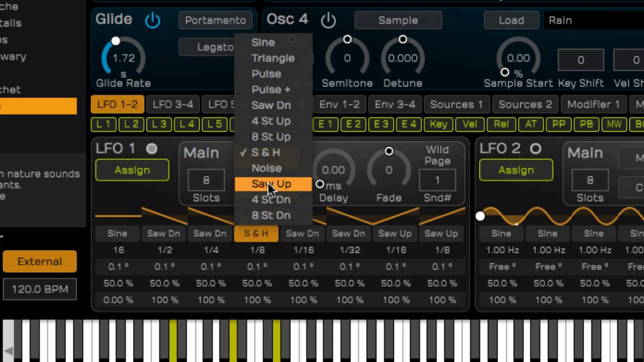
Task: Choose Pulse waveform option
Action: (x=273, y=73)
